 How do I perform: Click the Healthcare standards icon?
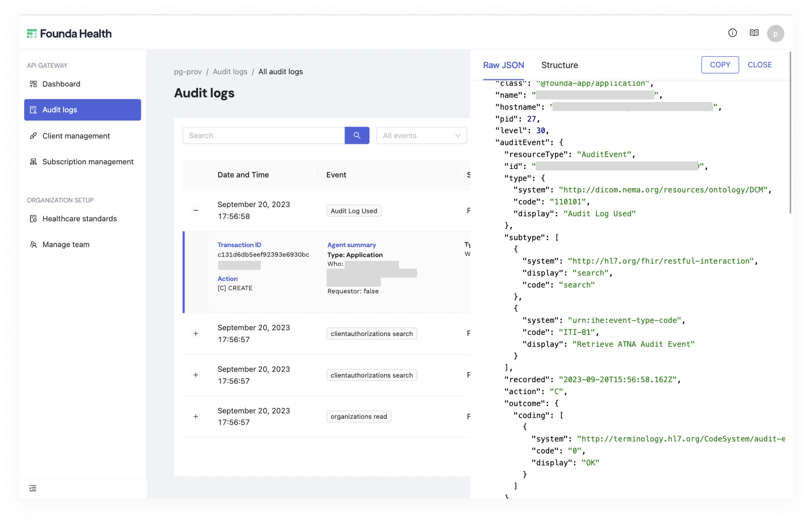tap(33, 219)
